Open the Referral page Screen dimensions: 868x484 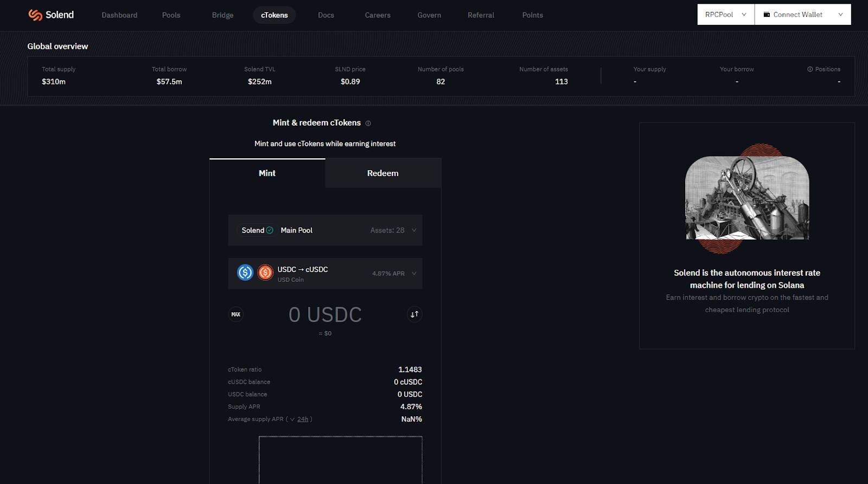pos(481,15)
